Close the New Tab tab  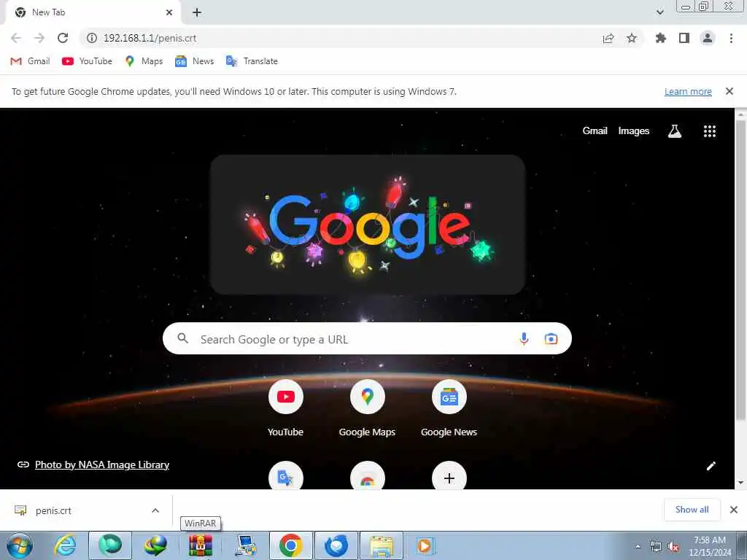pyautogui.click(x=169, y=12)
